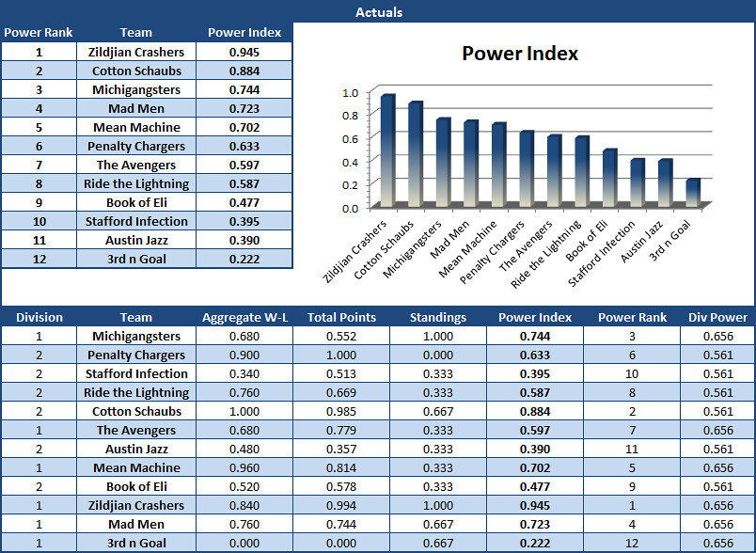
Task: Click Total Points 0.578 for Book of Eli
Action: (x=341, y=486)
